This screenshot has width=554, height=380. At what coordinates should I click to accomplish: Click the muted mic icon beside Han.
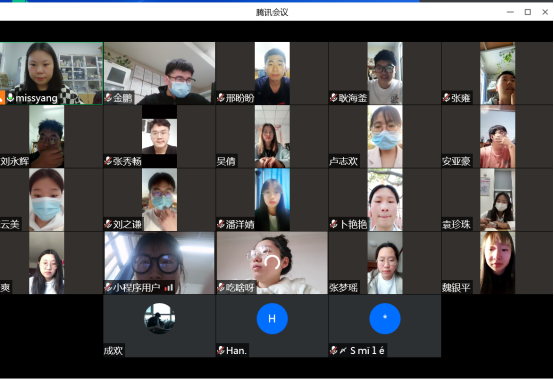click(221, 350)
